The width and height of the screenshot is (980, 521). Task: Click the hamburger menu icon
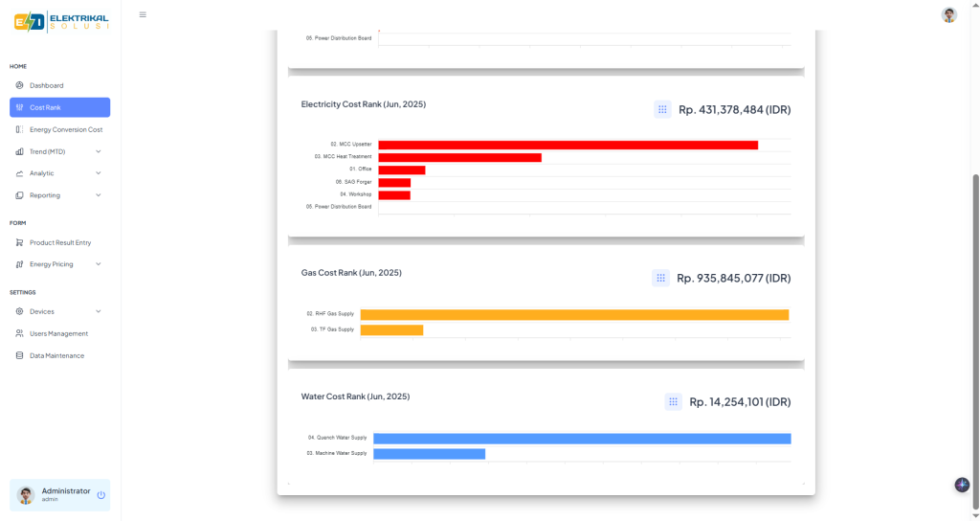[143, 14]
